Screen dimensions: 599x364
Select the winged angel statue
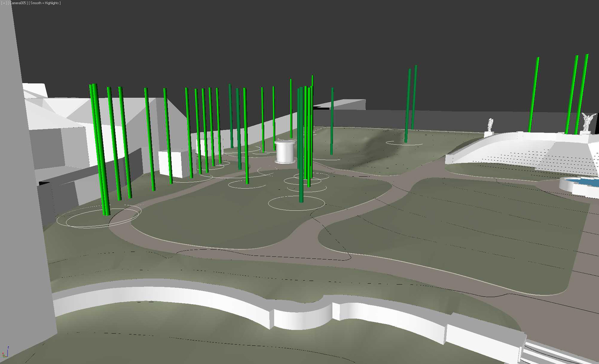tap(587, 122)
